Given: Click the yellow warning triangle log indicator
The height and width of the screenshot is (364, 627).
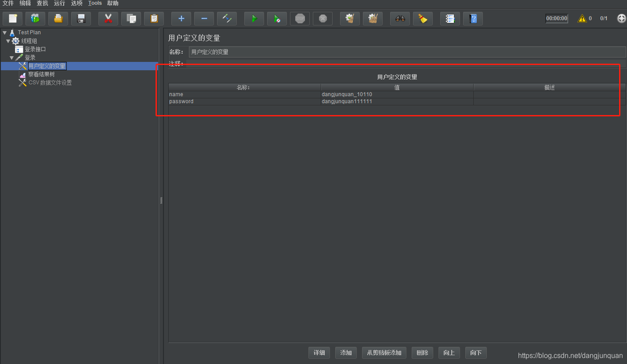Looking at the screenshot, I should pyautogui.click(x=582, y=18).
